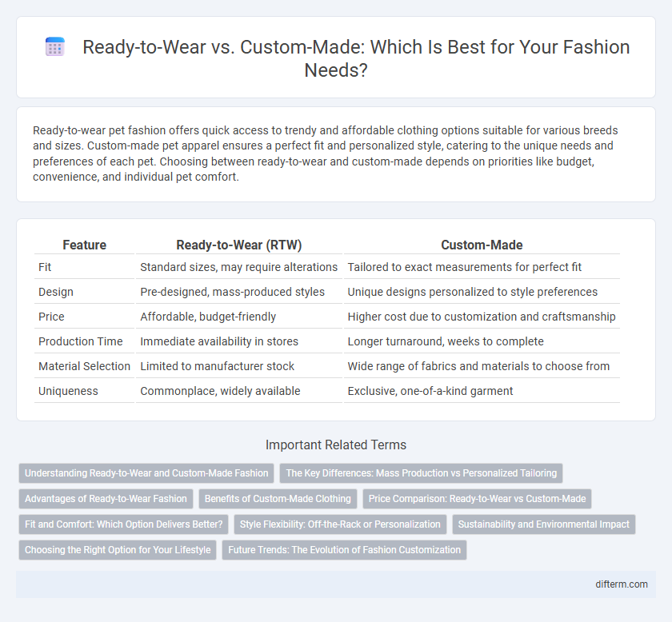Screen dimensions: 672x622
Task: Click the 'Material Selection' row label
Action: (x=84, y=367)
